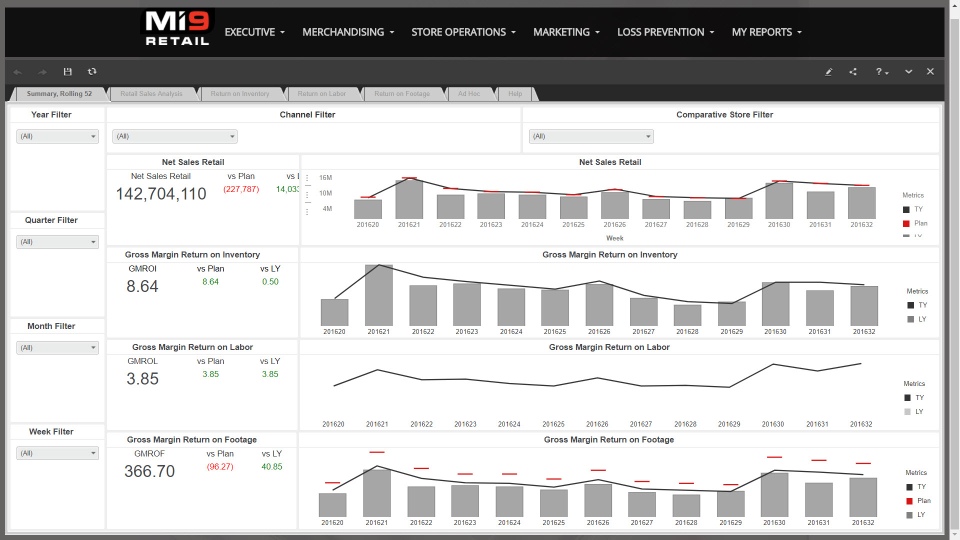Click the pencil edit icon
The height and width of the screenshot is (540, 960).
pos(828,72)
